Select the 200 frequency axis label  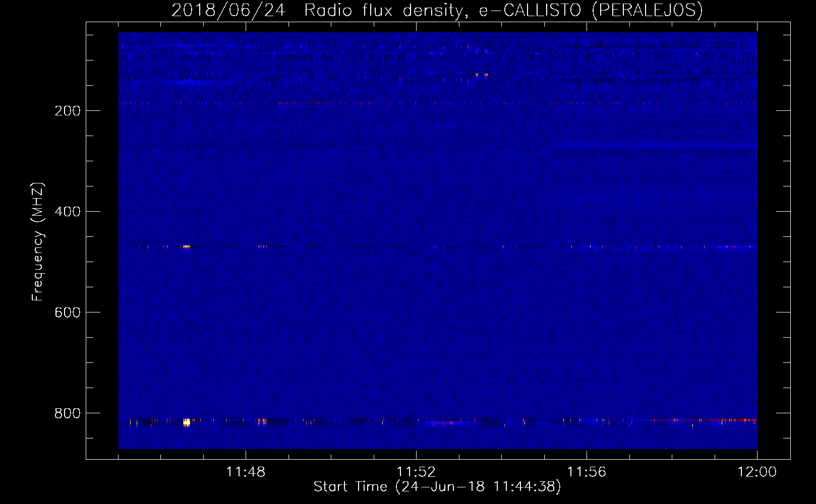68,111
